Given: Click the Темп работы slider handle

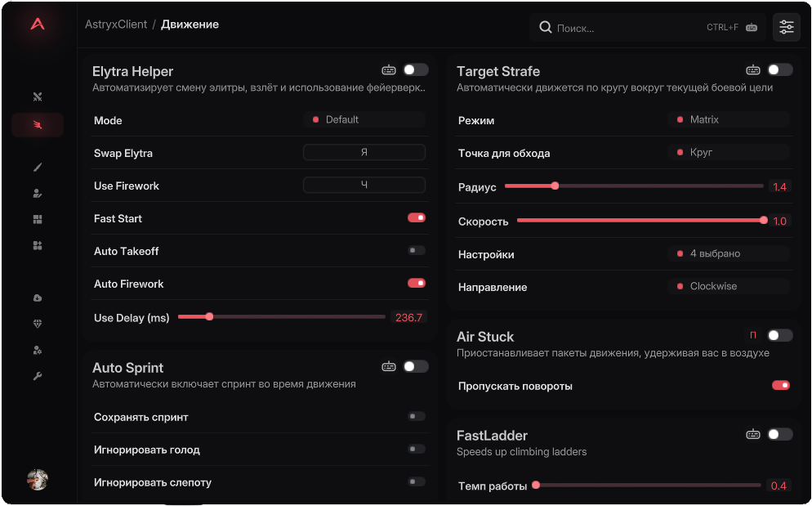Looking at the screenshot, I should [x=536, y=485].
